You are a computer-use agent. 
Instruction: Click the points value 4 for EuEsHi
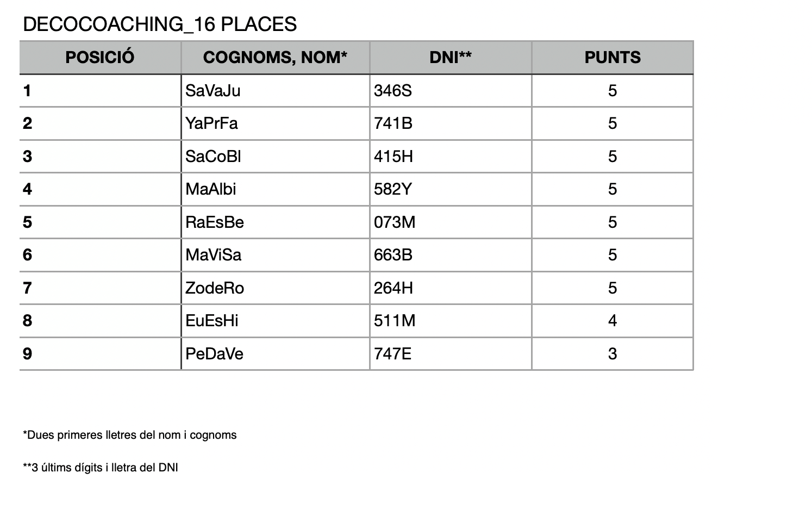613,321
